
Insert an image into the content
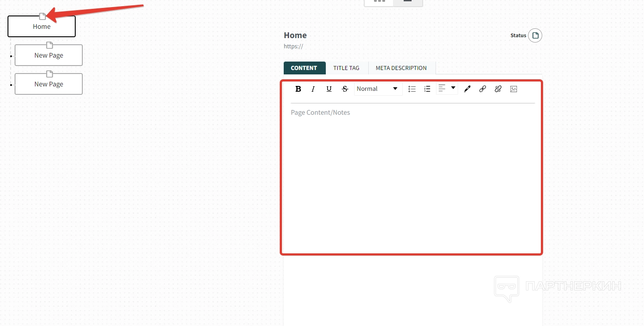click(513, 89)
